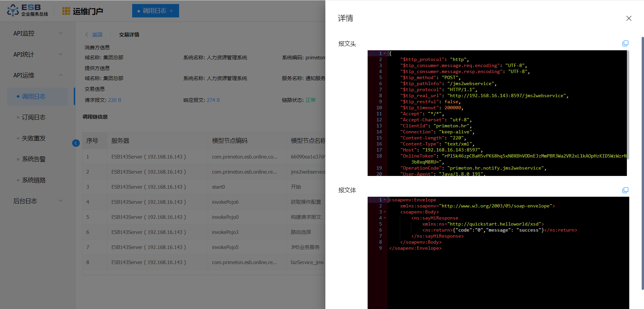644x309 pixels.
Task: Copy the 报文体 body content
Action: point(625,190)
